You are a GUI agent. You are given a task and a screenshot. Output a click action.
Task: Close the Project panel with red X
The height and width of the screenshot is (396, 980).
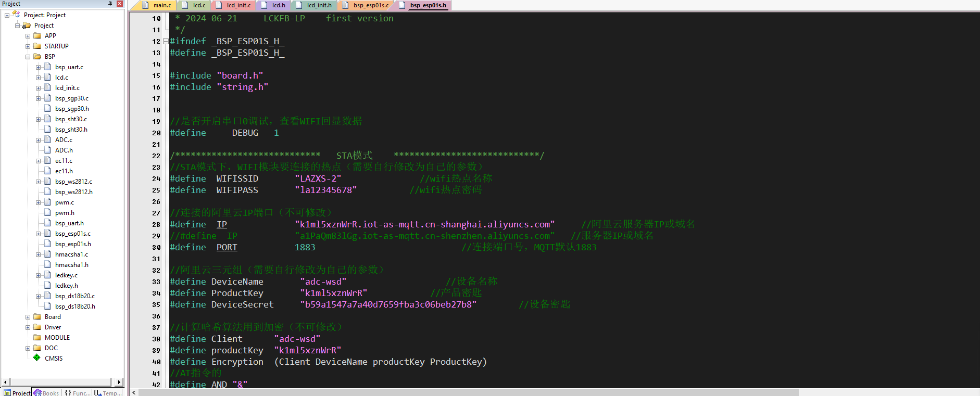[119, 4]
